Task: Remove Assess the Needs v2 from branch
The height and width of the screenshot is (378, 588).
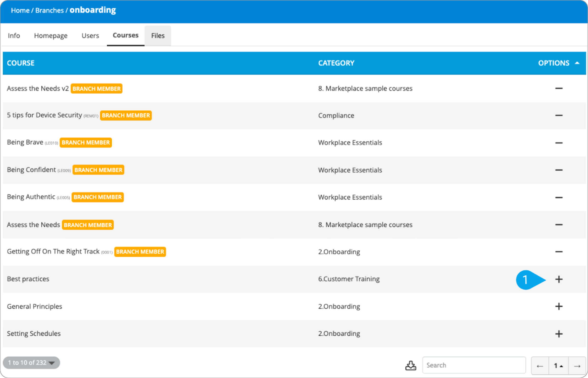Action: point(559,88)
